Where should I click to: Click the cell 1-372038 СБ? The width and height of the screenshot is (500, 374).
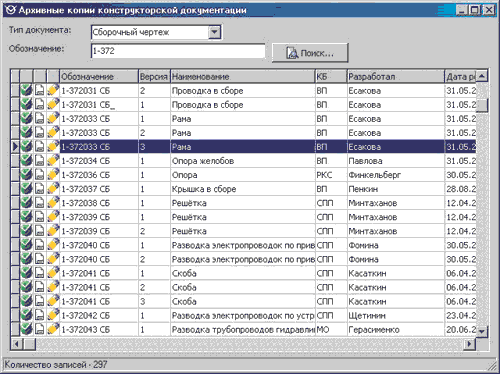tap(99, 203)
